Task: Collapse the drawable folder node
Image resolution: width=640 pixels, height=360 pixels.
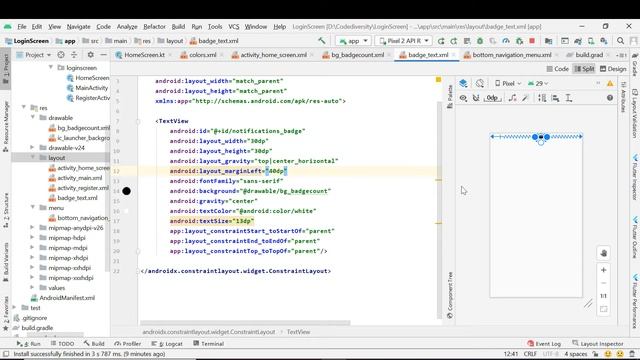Action: pos(33,118)
